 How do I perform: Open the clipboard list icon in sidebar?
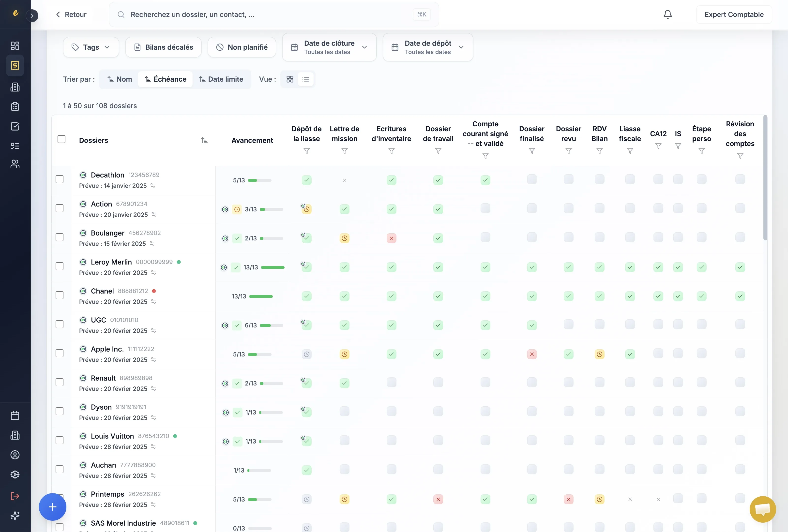pos(15,107)
